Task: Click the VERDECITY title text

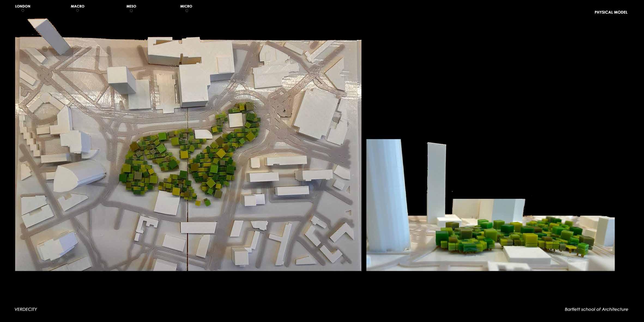Action: click(26, 309)
